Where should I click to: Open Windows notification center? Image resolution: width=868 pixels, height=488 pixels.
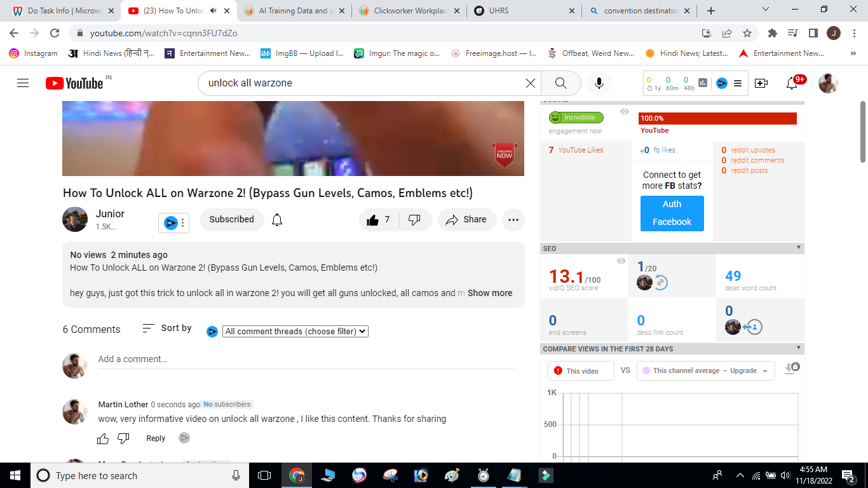848,475
